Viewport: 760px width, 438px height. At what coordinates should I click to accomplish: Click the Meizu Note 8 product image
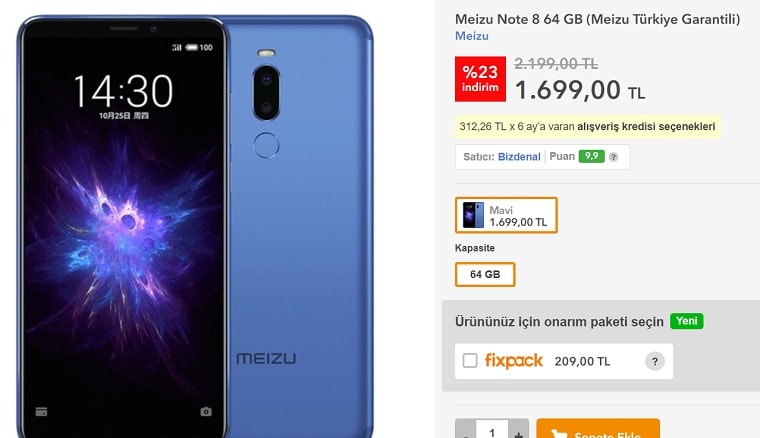[195, 227]
